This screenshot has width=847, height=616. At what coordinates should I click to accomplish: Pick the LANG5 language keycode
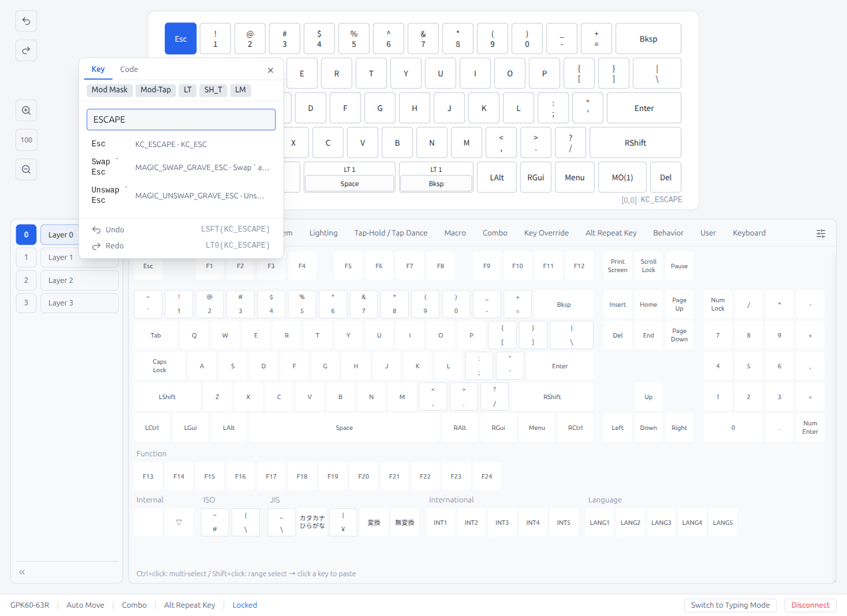point(723,522)
